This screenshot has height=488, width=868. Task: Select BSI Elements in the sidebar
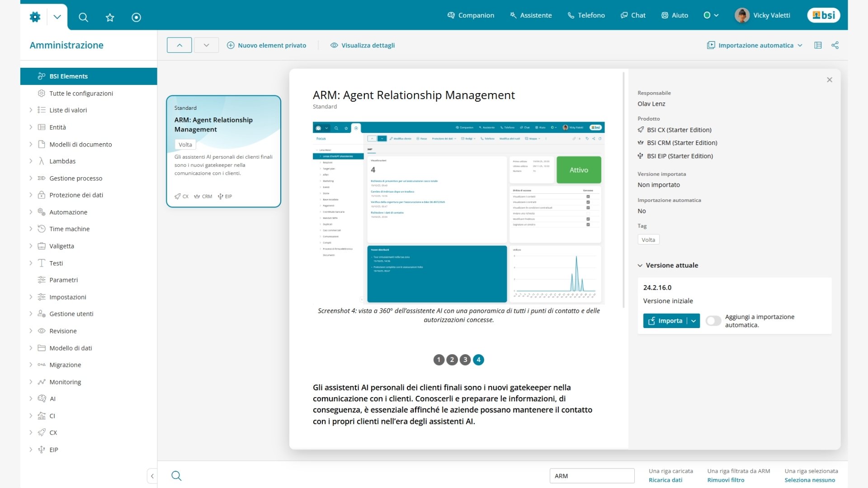click(69, 76)
